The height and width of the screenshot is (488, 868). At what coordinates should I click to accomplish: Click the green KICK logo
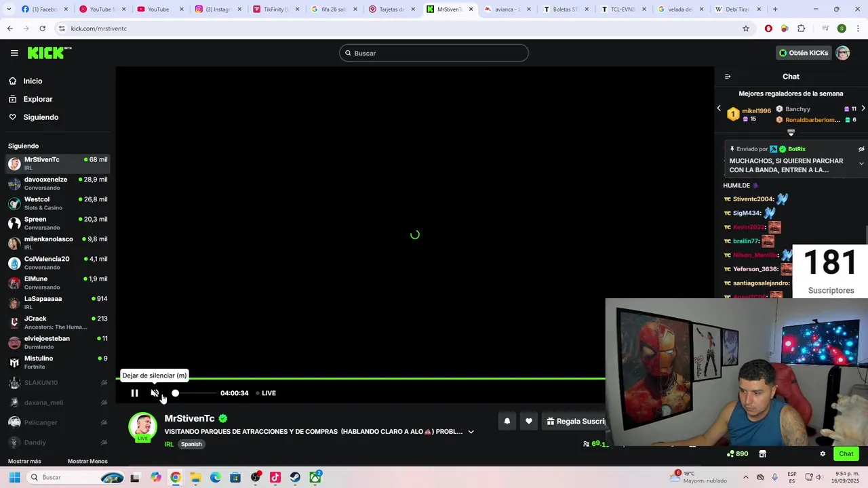click(50, 53)
